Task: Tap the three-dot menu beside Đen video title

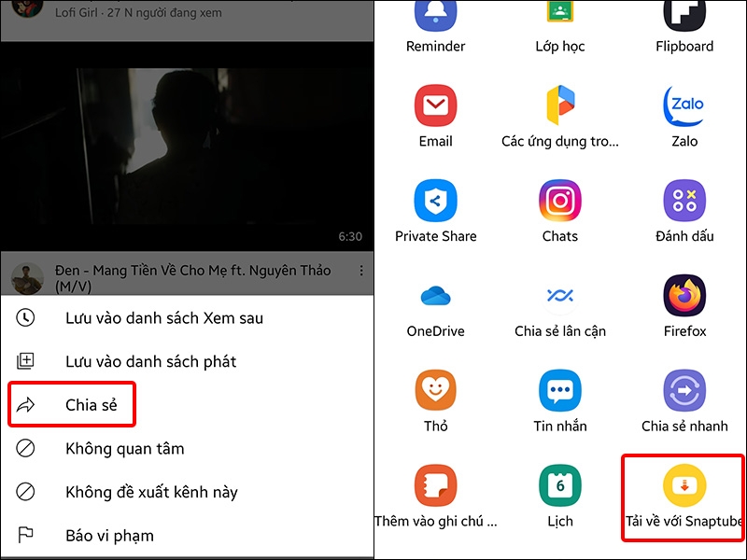Action: tap(361, 271)
